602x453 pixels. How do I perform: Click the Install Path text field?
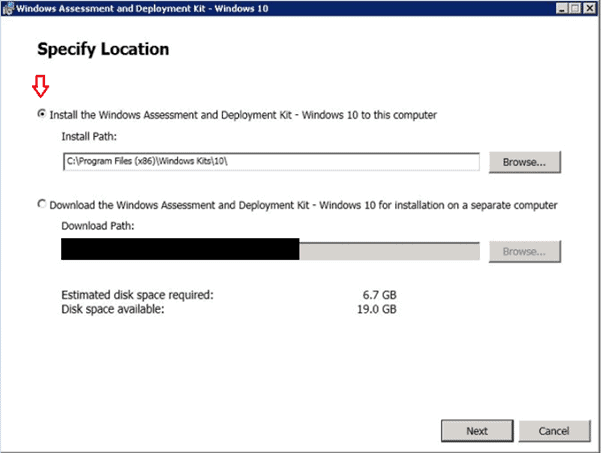(x=271, y=161)
